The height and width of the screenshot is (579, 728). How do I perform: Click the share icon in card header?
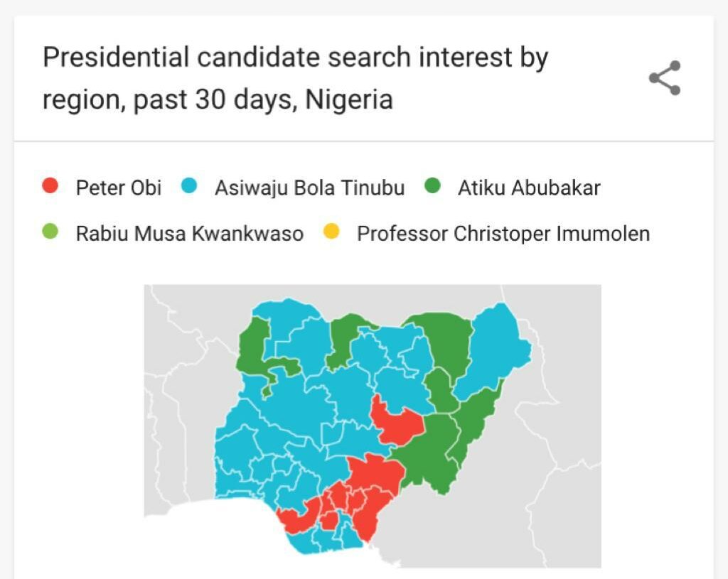pyautogui.click(x=665, y=78)
